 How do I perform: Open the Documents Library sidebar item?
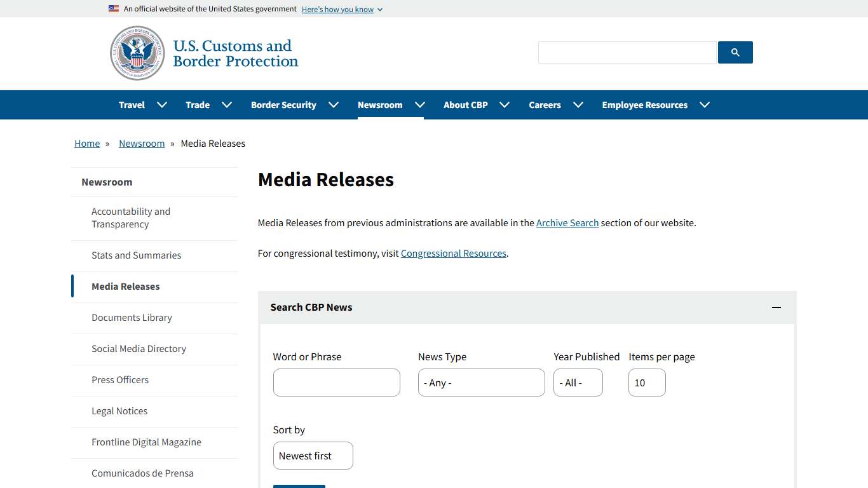[132, 318]
